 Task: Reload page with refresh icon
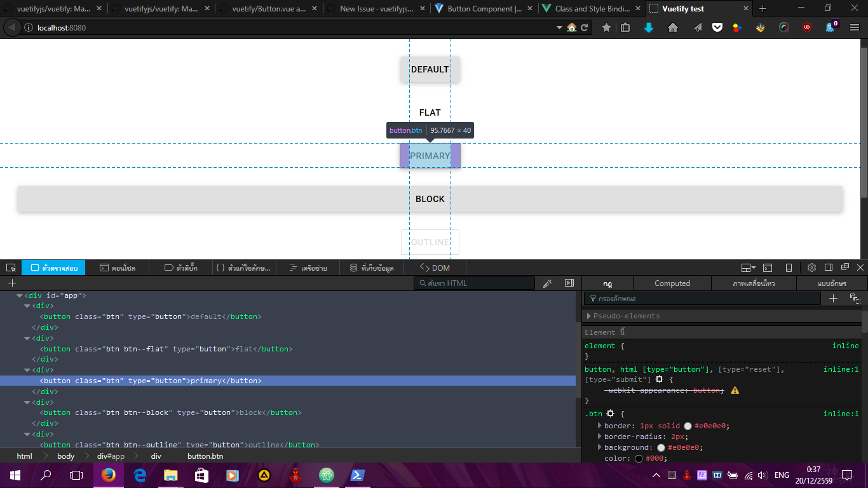point(584,27)
